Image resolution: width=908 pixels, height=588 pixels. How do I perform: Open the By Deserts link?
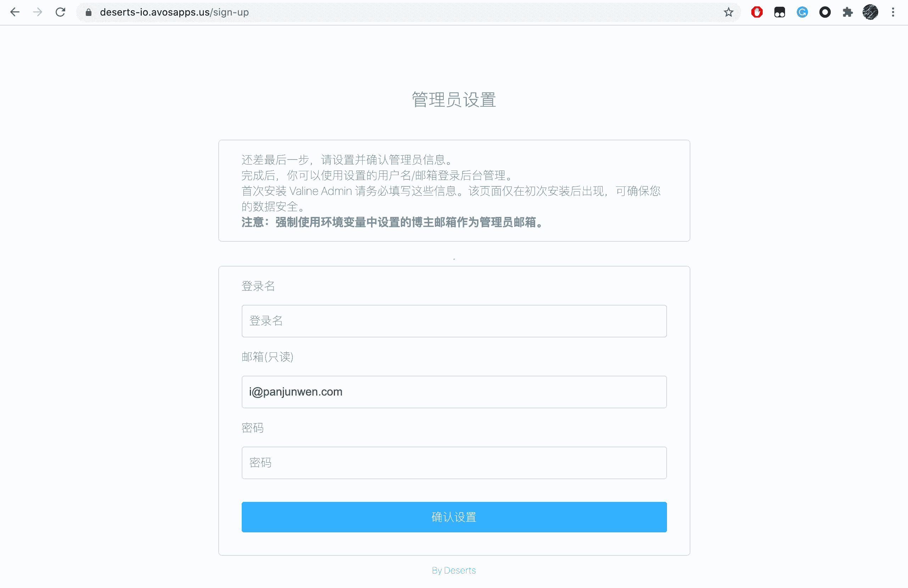pyautogui.click(x=454, y=570)
